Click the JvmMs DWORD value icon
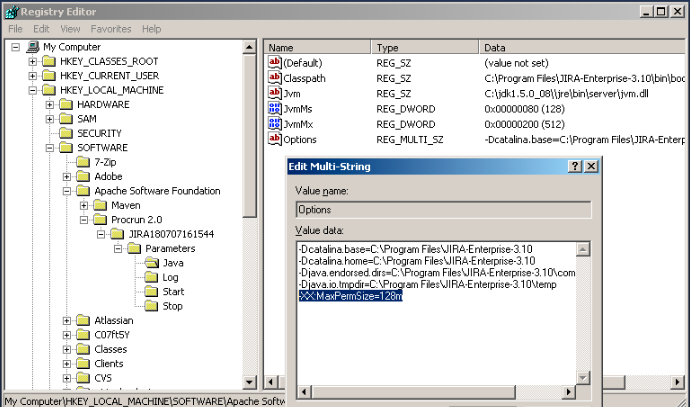 coord(276,109)
